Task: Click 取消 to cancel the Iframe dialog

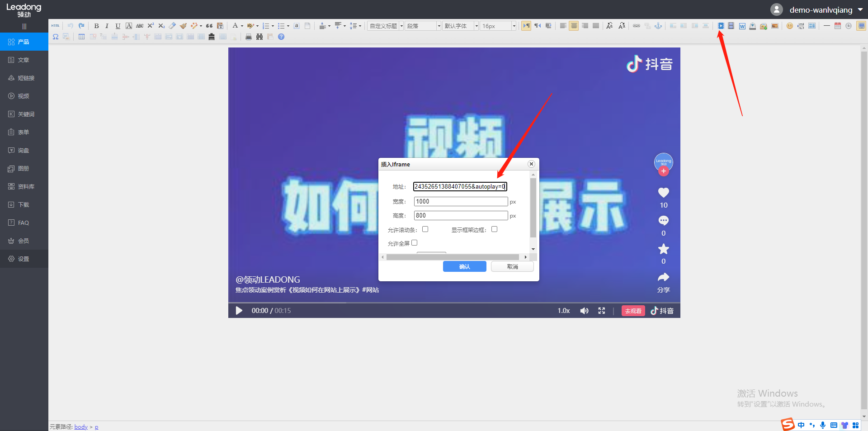Action: pos(512,266)
